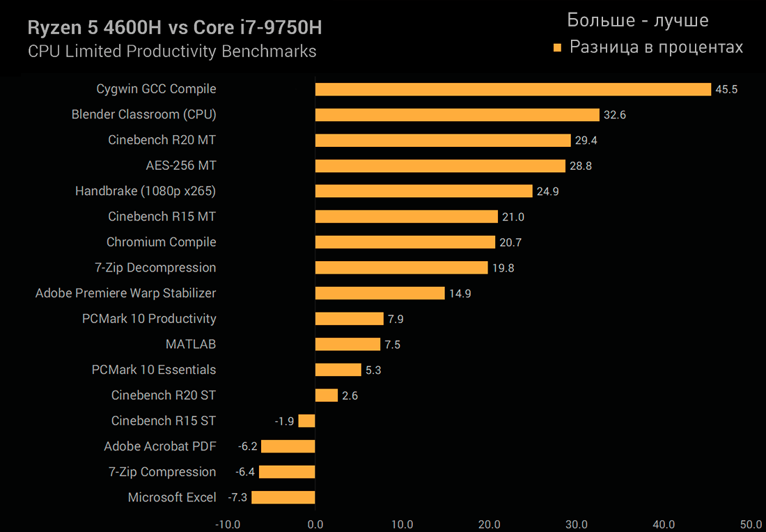
Task: Select the 'Chromium Compile' label
Action: [x=162, y=242]
